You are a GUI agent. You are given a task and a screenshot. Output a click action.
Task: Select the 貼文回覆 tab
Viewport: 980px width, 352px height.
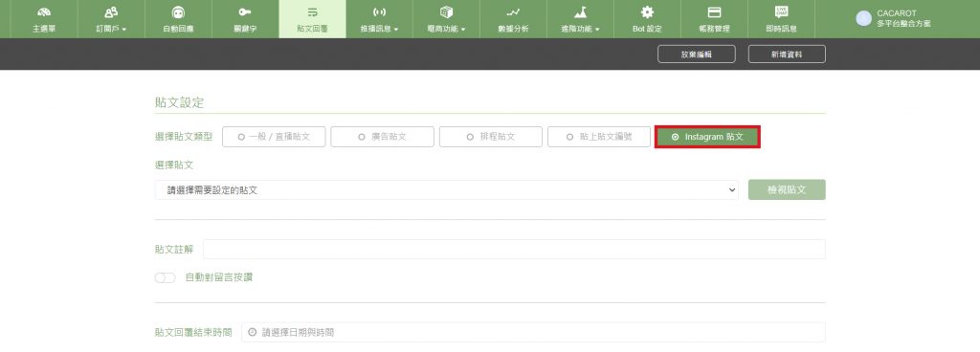(x=312, y=19)
